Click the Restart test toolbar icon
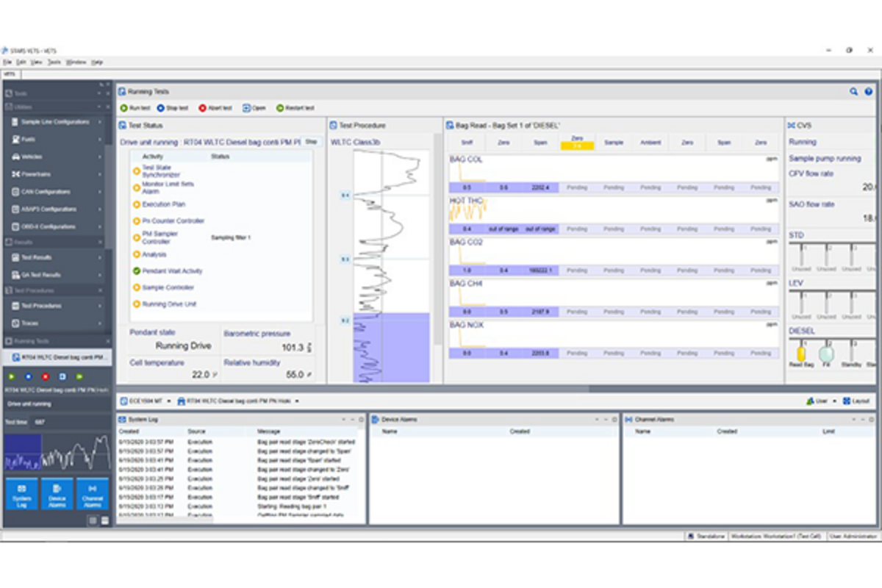The image size is (882, 588). point(280,108)
